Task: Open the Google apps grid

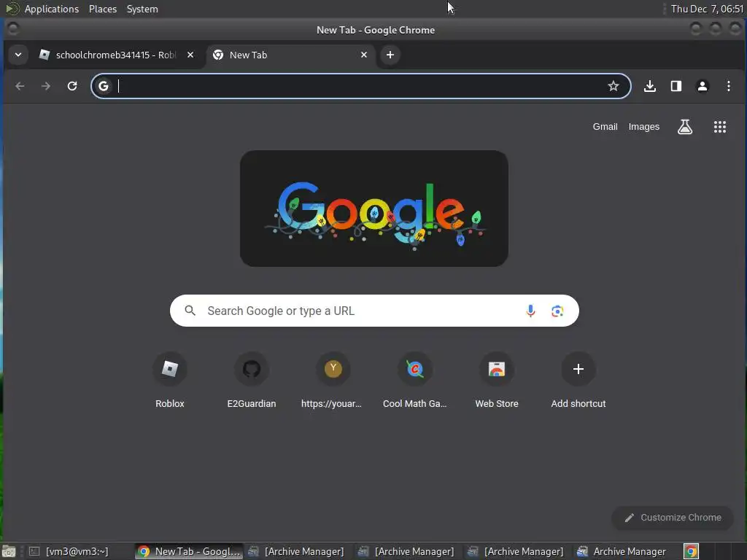Action: (x=720, y=127)
